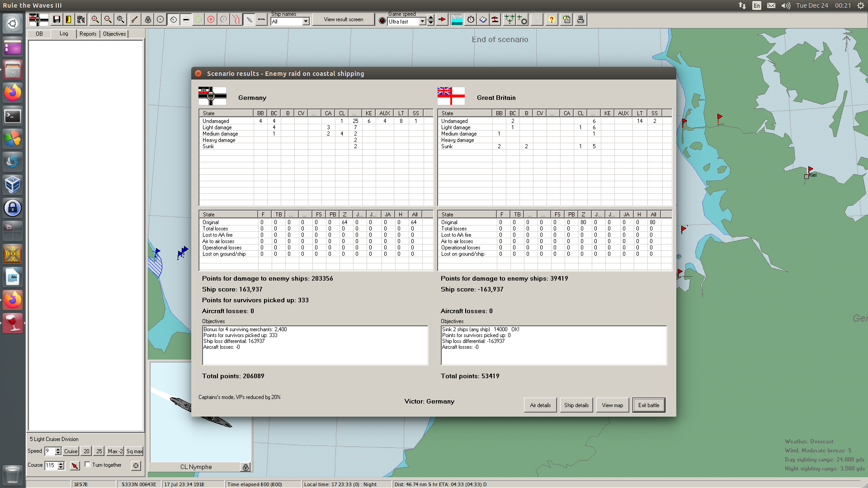This screenshot has height=488, width=868.
Task: Open the Game speed dropdown
Action: point(422,21)
